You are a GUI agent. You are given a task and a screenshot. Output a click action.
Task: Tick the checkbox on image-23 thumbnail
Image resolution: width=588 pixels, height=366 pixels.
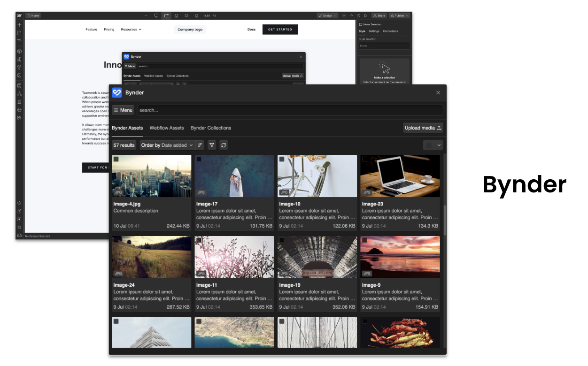364,160
